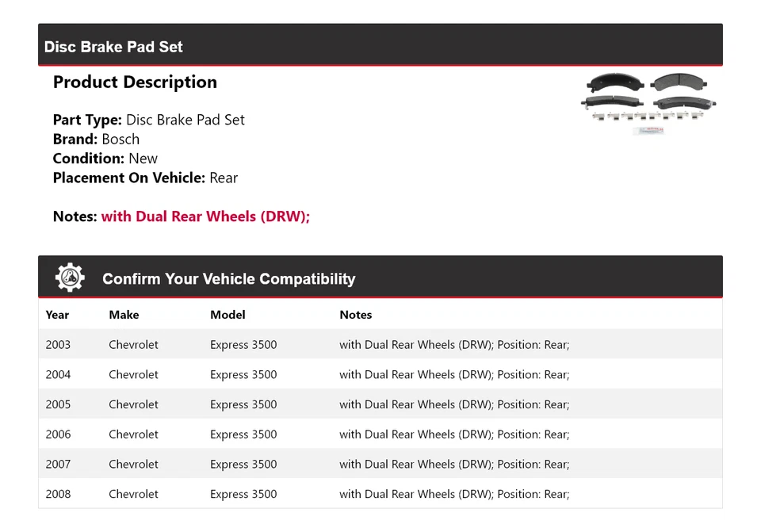Image resolution: width=761 pixels, height=532 pixels.
Task: Click the Part Type: Disc Brake Pad Set line
Action: click(x=148, y=121)
